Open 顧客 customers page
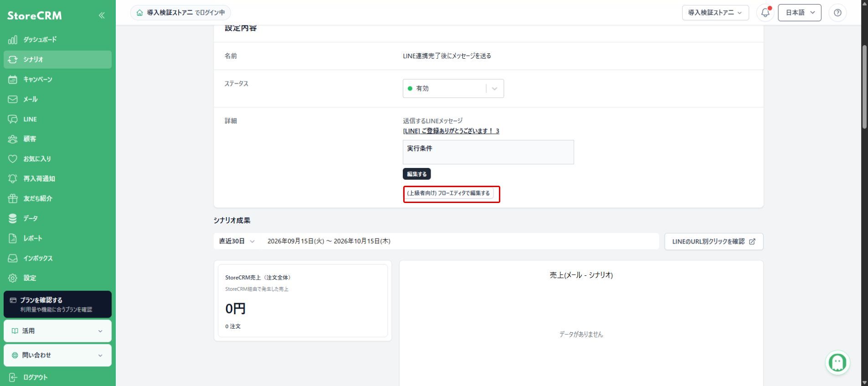 click(57, 139)
